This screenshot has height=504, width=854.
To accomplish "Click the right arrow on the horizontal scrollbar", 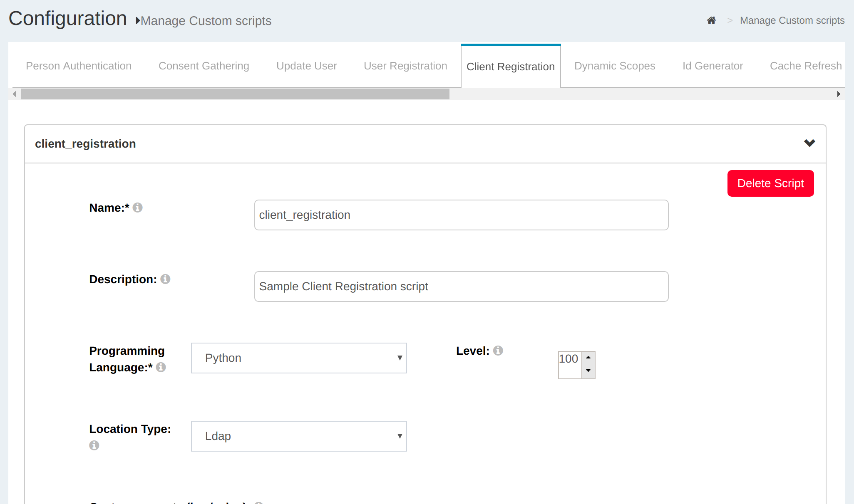I will (839, 94).
